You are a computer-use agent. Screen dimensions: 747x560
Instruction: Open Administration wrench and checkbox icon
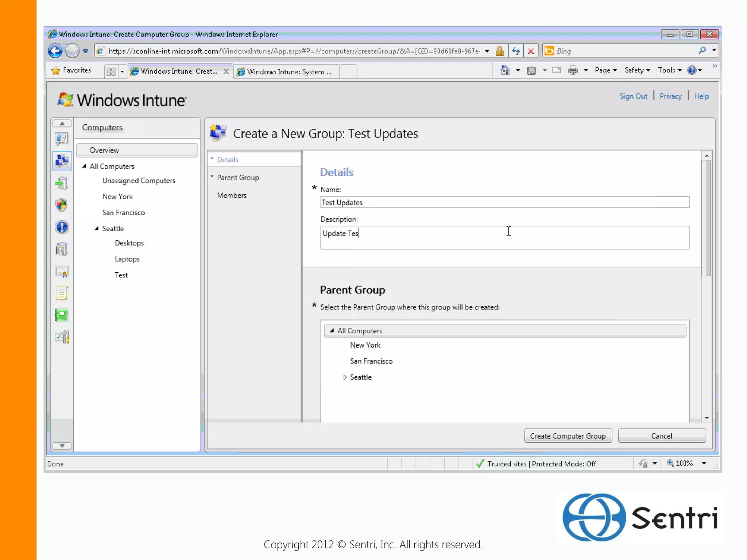pos(62,337)
